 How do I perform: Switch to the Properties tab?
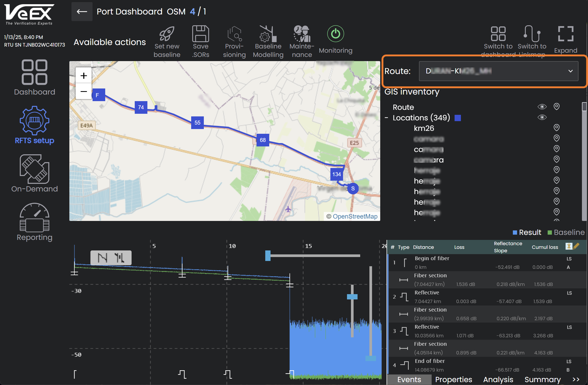pyautogui.click(x=454, y=379)
